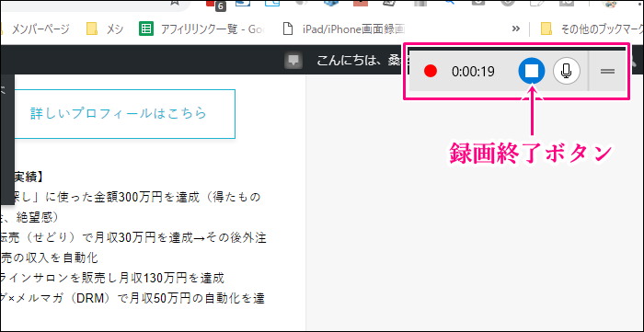Click the extension icon with badge 6
The image size is (644, 332).
coord(215,5)
